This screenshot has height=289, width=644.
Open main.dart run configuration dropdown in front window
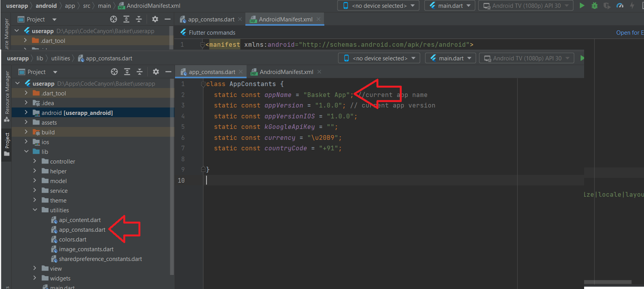(x=451, y=58)
